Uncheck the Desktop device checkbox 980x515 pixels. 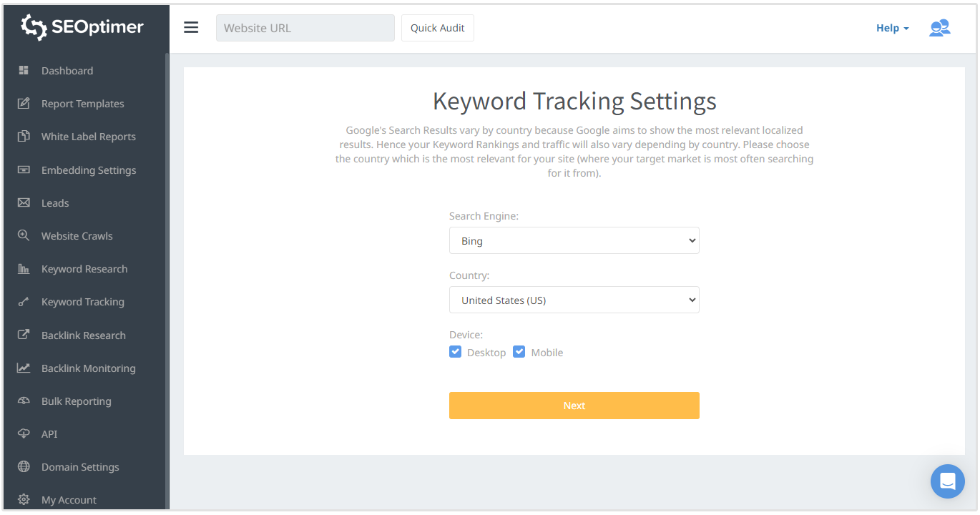coord(456,351)
